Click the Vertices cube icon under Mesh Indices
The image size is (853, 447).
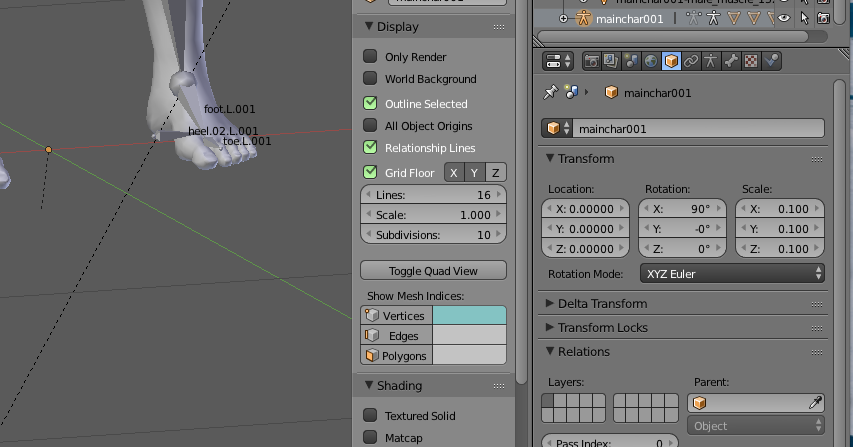tap(372, 315)
